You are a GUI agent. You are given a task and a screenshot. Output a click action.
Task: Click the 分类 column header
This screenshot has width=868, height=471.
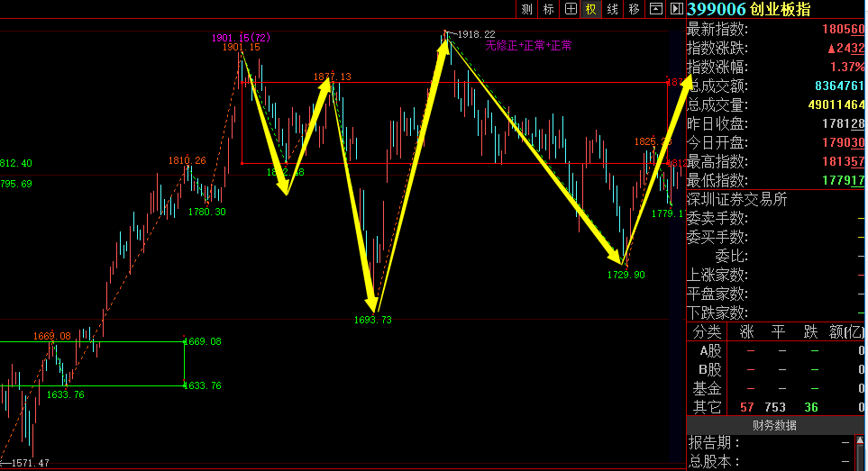tap(707, 332)
